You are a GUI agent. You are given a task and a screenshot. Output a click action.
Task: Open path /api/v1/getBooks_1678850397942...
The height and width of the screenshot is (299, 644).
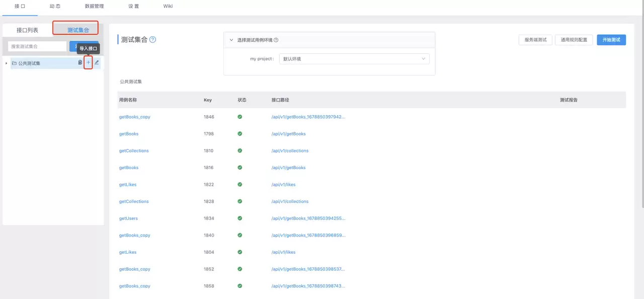308,117
